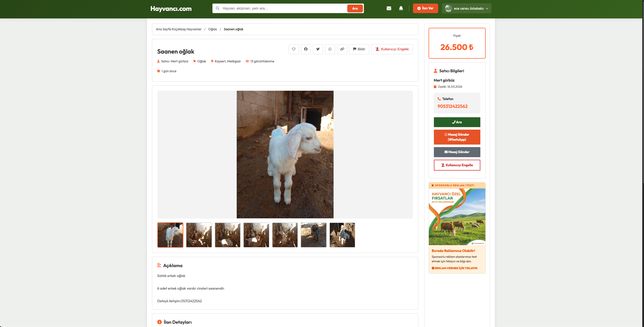Select the second photo thumbnail

pyautogui.click(x=199, y=235)
